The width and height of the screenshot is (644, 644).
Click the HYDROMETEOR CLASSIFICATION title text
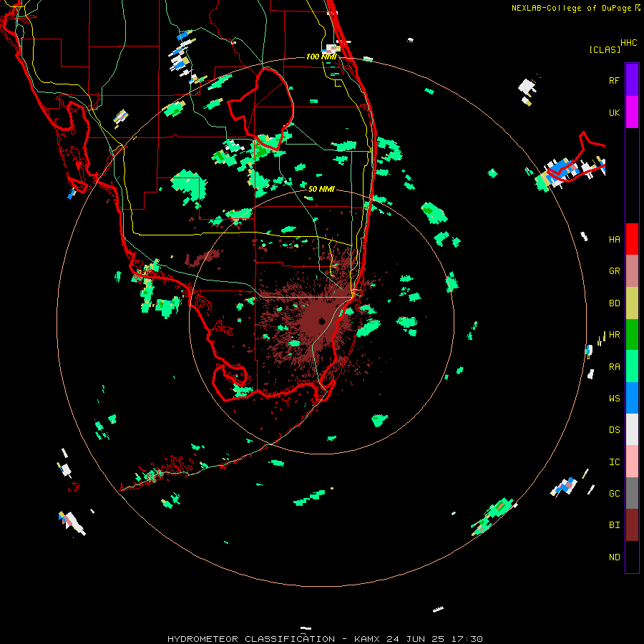pos(251,639)
